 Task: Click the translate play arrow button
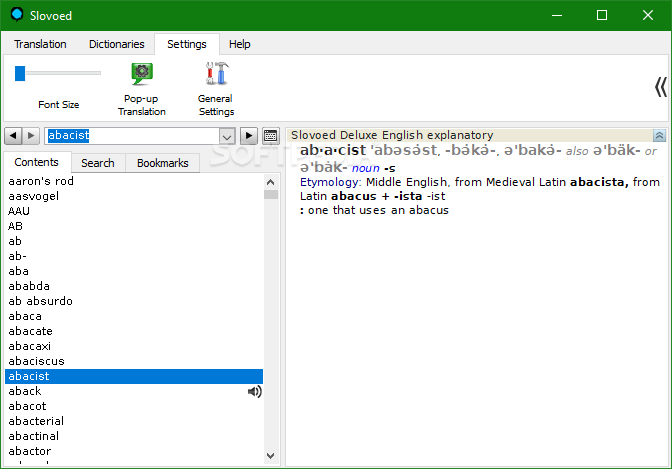(249, 136)
